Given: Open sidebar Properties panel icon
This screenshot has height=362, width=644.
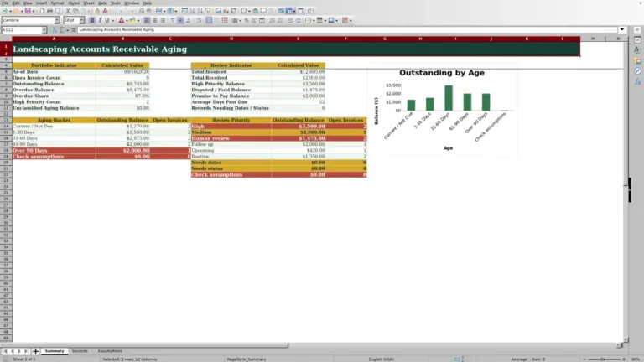Looking at the screenshot, I should [637, 40].
